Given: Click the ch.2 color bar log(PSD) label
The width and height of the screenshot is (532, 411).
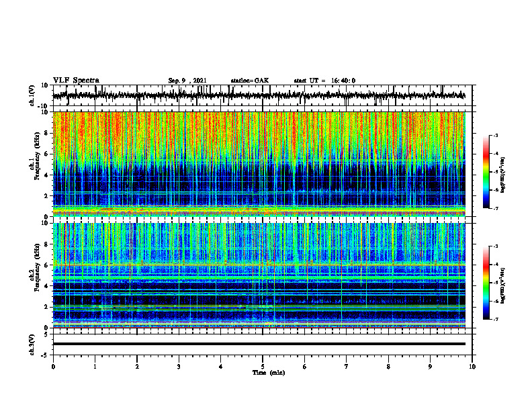Looking at the screenshot, I should pyautogui.click(x=503, y=286).
